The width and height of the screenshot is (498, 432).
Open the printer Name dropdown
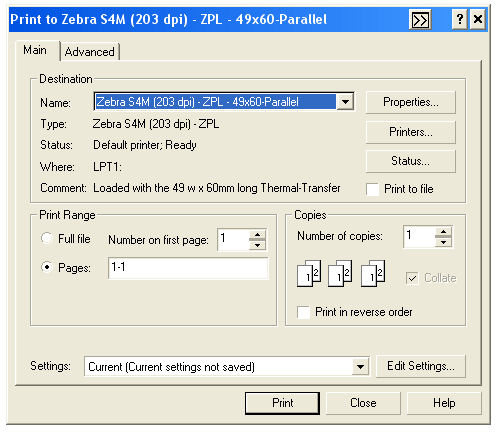click(345, 102)
